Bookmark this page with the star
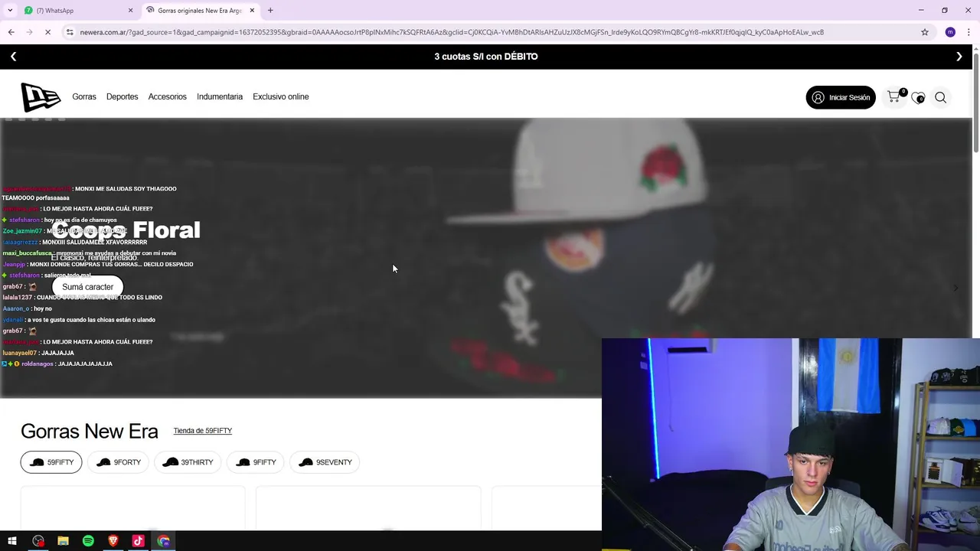The image size is (980, 551). (x=925, y=32)
